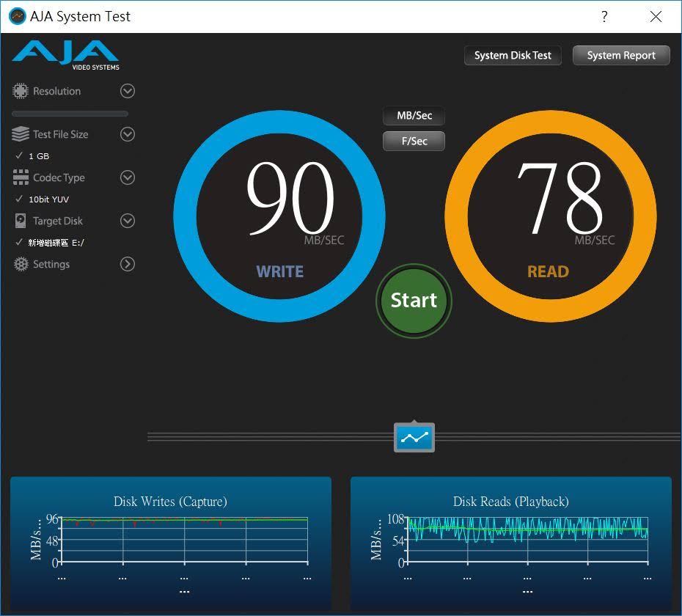Image resolution: width=682 pixels, height=616 pixels.
Task: Click the READ label text
Action: point(548,271)
